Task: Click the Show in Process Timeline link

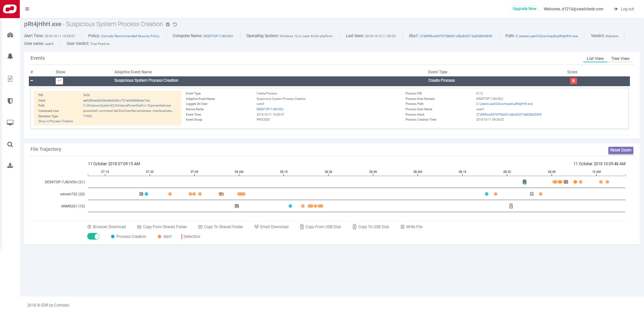Action: click(x=55, y=121)
